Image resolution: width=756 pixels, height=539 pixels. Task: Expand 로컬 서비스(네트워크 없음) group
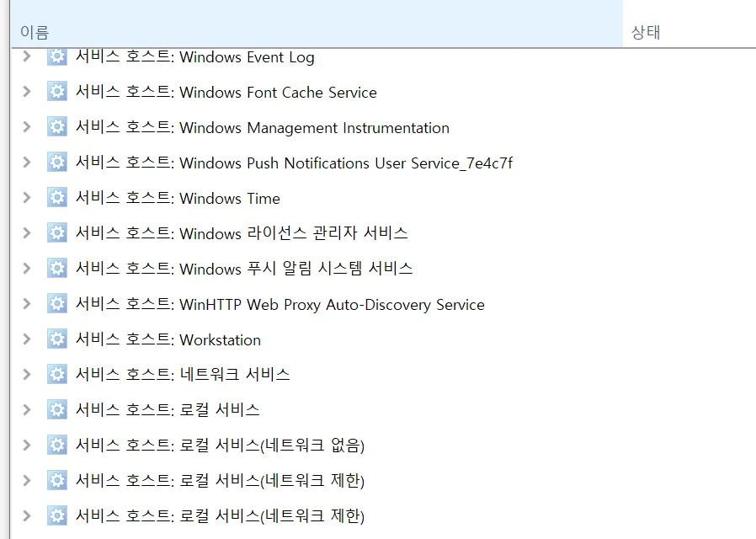click(x=27, y=445)
